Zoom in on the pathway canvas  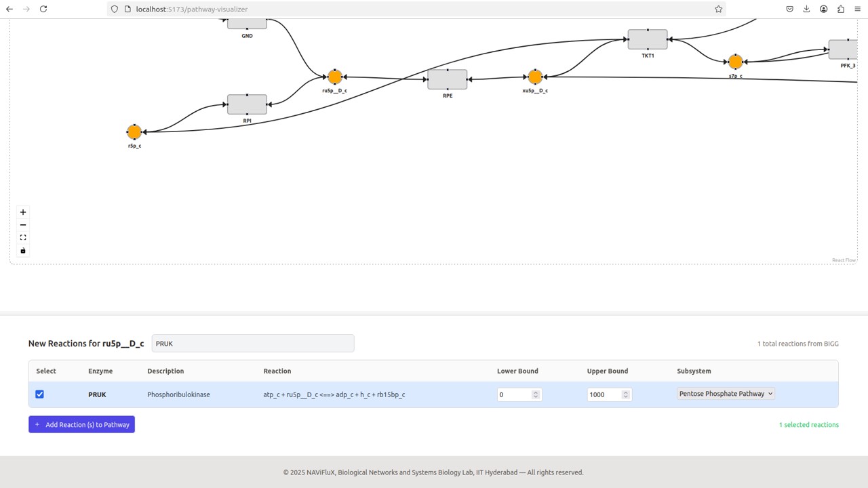click(23, 212)
